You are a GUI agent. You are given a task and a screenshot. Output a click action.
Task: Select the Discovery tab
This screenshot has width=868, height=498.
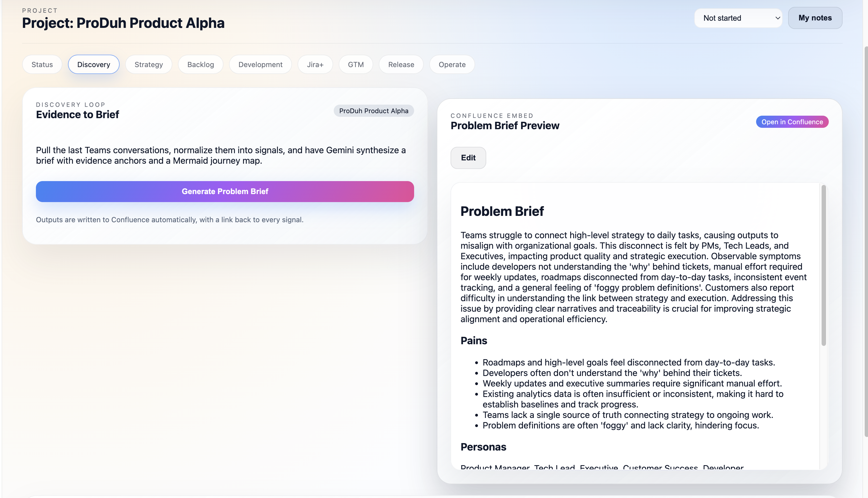tap(93, 64)
